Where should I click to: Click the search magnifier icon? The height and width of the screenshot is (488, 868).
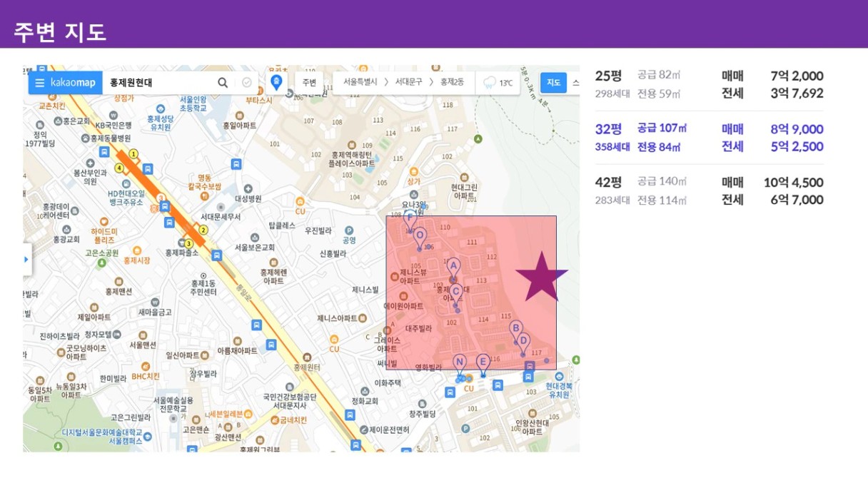pos(223,83)
